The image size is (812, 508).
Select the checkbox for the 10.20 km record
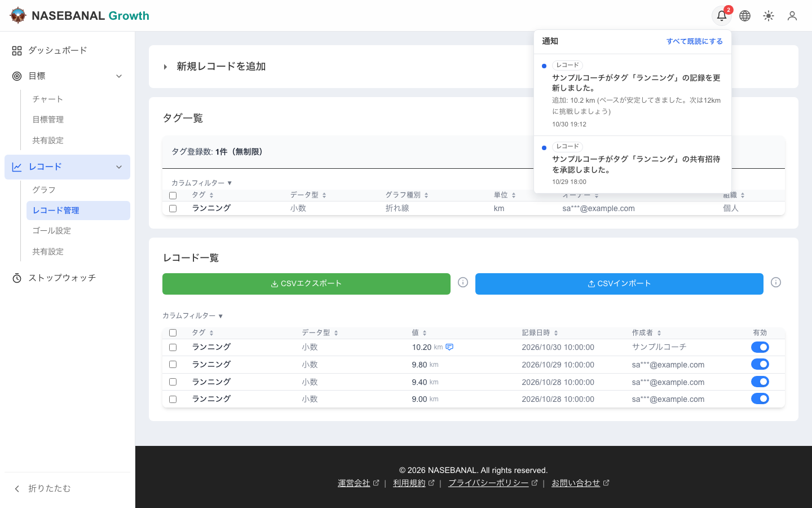(173, 348)
